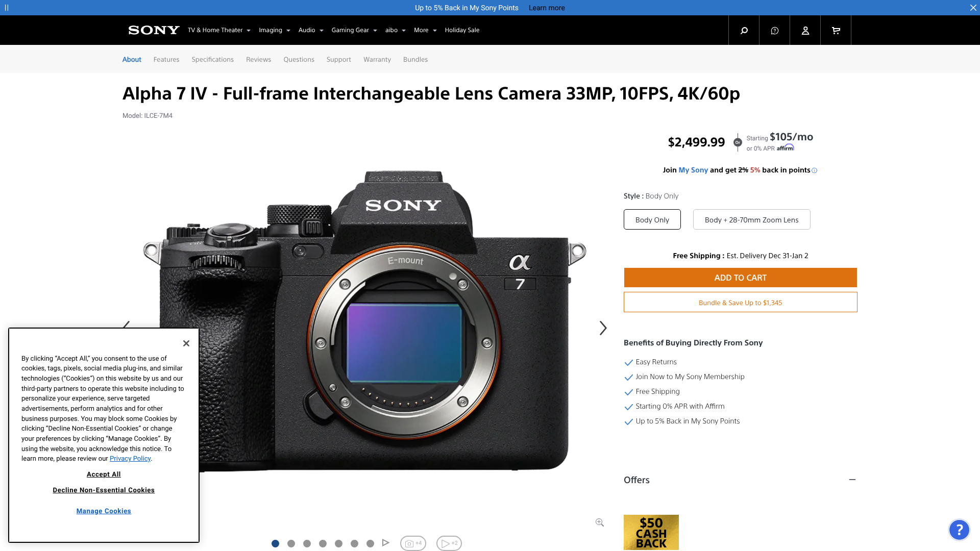Select the third image carousel dot

pos(307,543)
